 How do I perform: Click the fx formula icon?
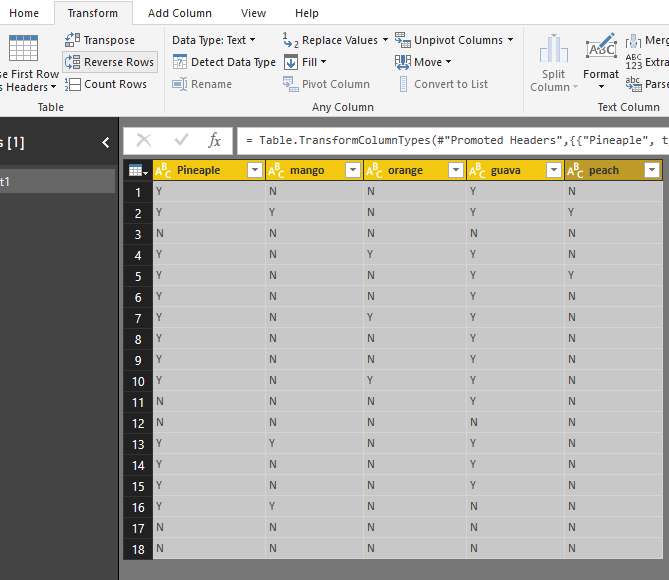pos(214,140)
